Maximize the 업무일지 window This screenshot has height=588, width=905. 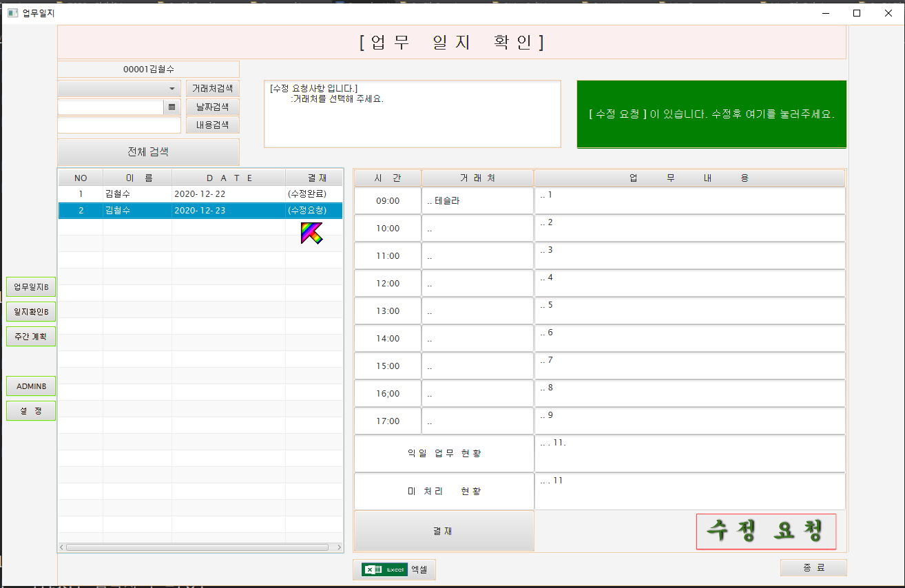point(857,12)
